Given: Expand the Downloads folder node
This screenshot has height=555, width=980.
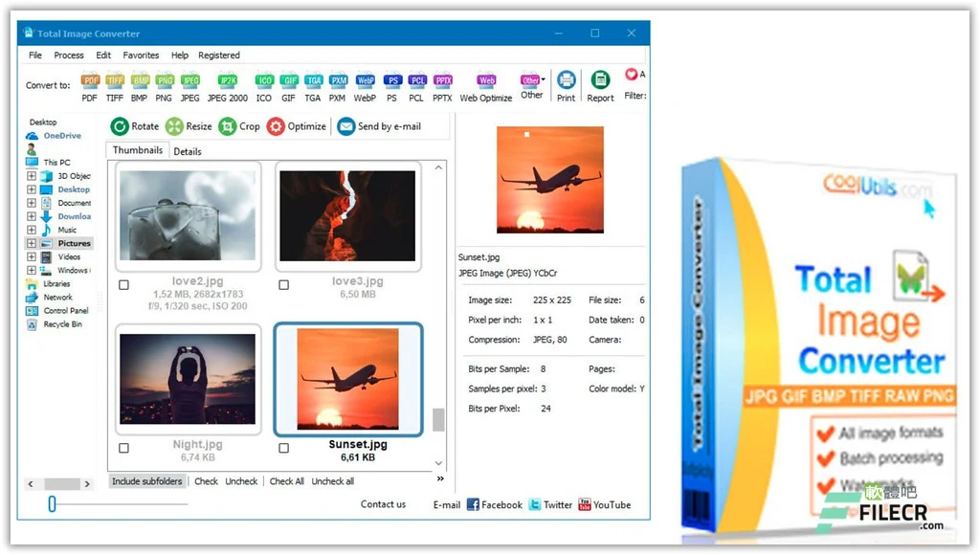Looking at the screenshot, I should point(32,216).
